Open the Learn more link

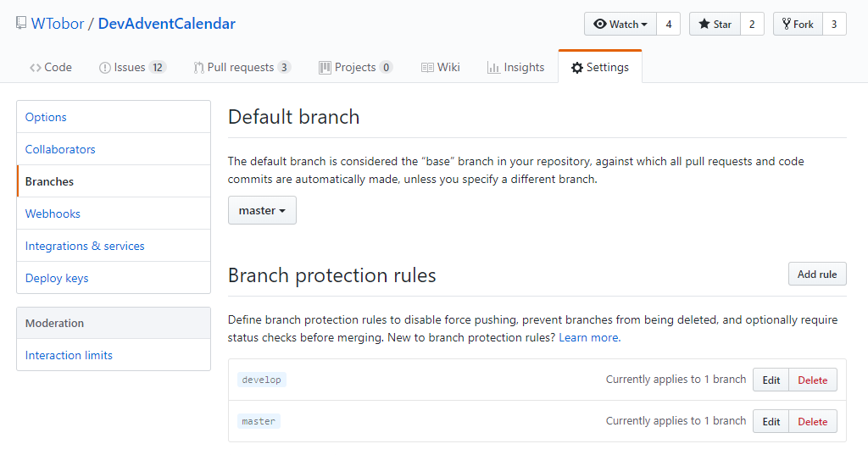point(588,337)
